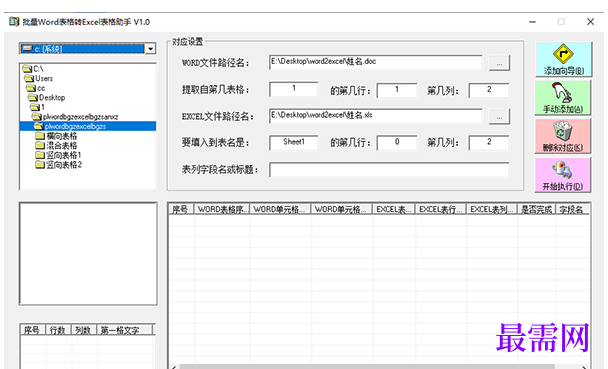Click the 添加向导 wizard button

(x=563, y=59)
